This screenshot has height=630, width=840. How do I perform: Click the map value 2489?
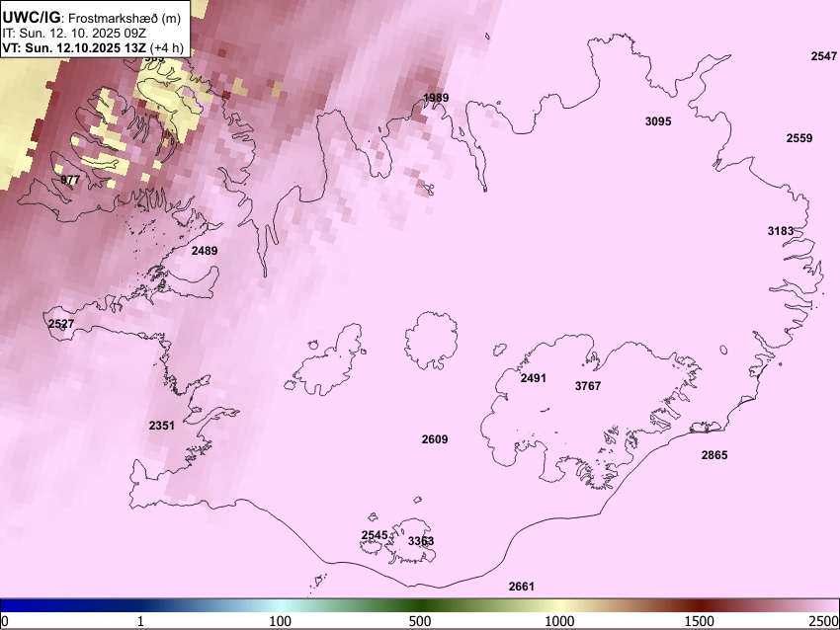tap(205, 251)
